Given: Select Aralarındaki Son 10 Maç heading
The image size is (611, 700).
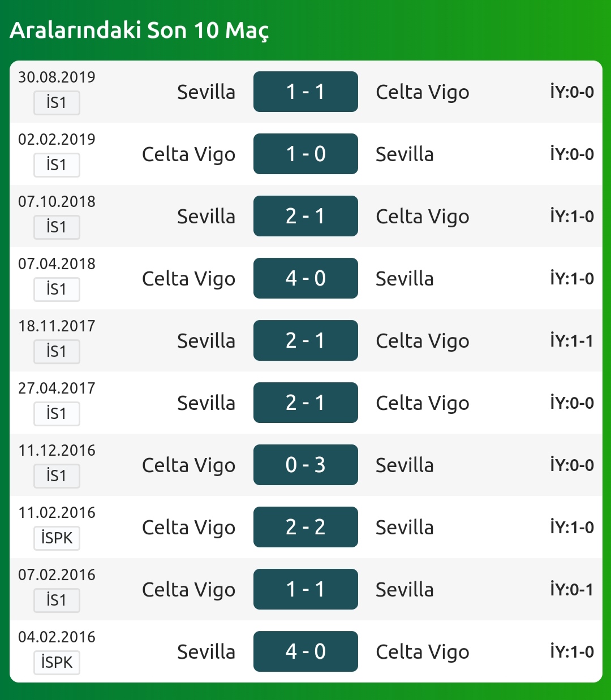Looking at the screenshot, I should click(139, 31).
